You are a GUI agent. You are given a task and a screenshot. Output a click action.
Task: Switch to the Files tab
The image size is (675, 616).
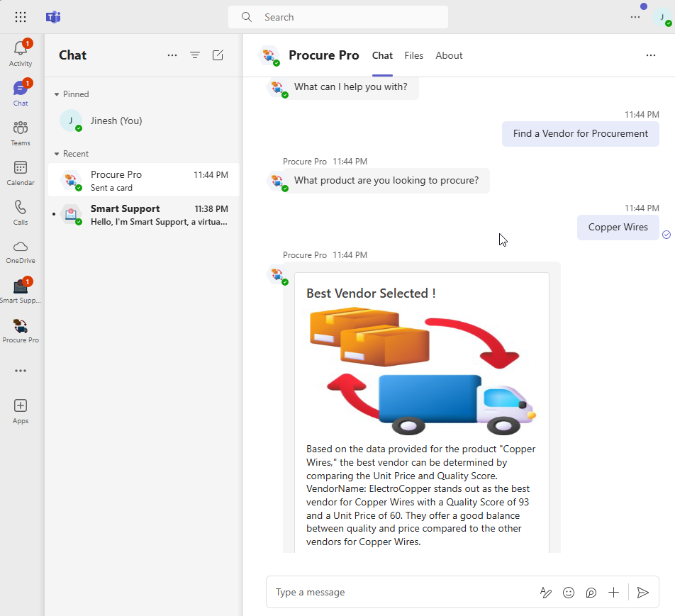414,55
